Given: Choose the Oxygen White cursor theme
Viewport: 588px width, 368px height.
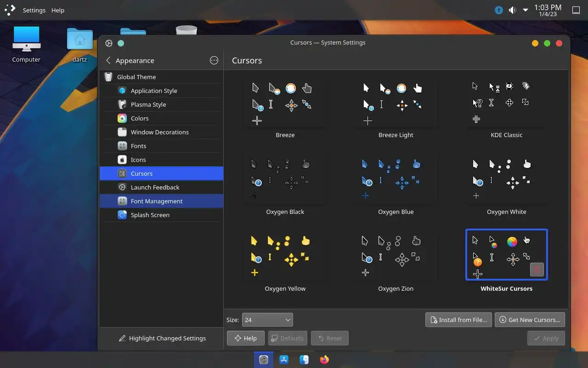Looking at the screenshot, I should click(x=507, y=185).
